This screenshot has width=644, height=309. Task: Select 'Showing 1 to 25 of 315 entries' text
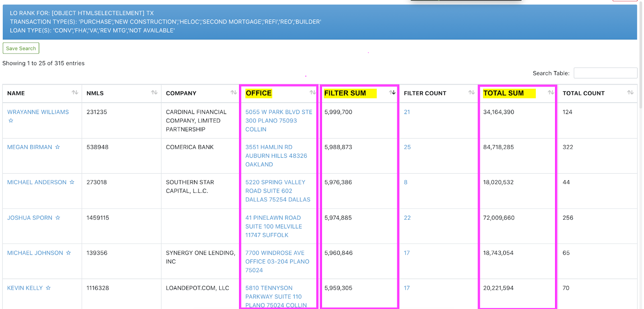pyautogui.click(x=43, y=63)
